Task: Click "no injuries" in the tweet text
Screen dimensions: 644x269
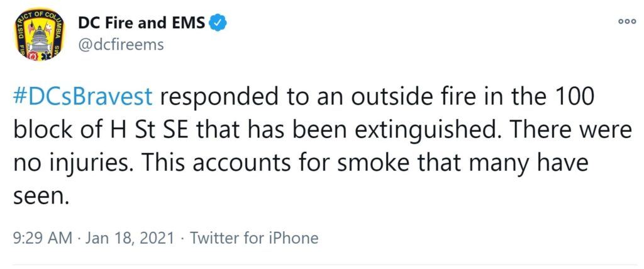Action: point(70,165)
